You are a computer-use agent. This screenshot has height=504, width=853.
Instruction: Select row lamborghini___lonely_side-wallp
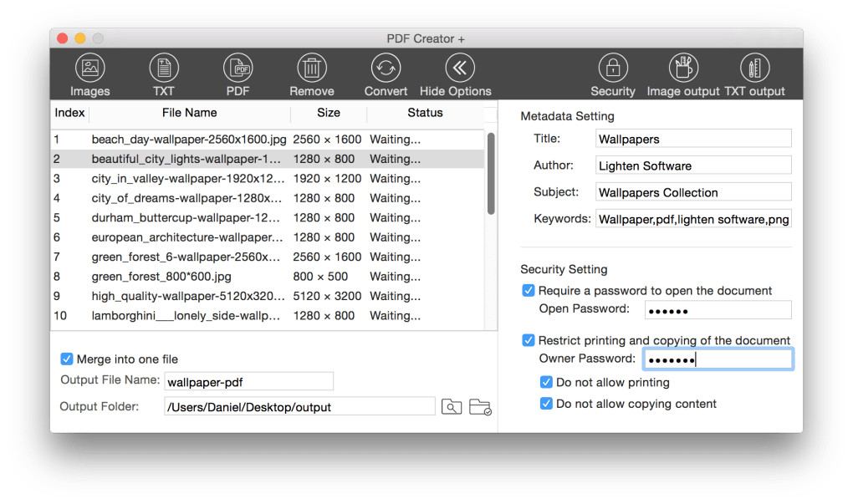click(267, 315)
